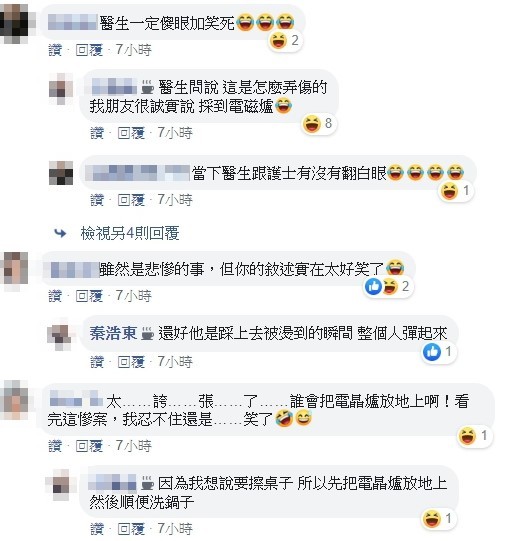Reply to 秦浩東's '還好他是踩上去' comment
Image resolution: width=505 pixels, height=541 pixels.
tap(131, 362)
